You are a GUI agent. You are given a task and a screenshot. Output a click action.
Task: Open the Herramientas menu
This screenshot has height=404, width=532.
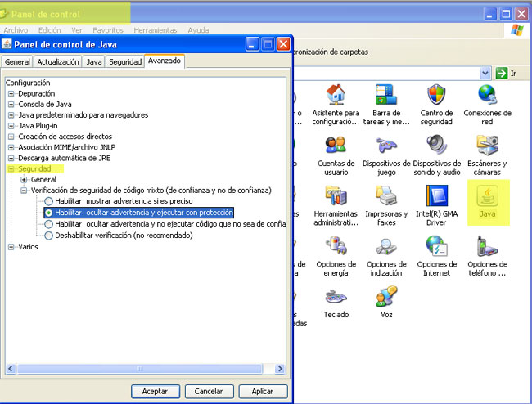[x=156, y=30]
